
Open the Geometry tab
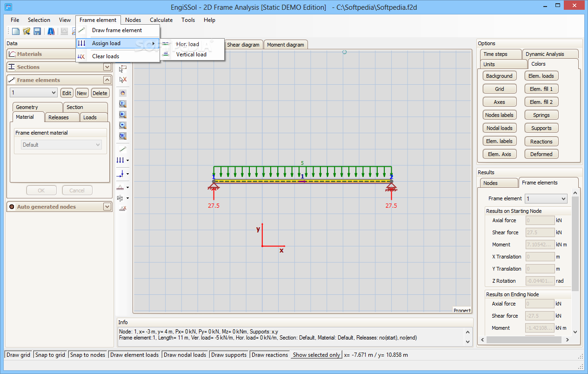point(36,107)
